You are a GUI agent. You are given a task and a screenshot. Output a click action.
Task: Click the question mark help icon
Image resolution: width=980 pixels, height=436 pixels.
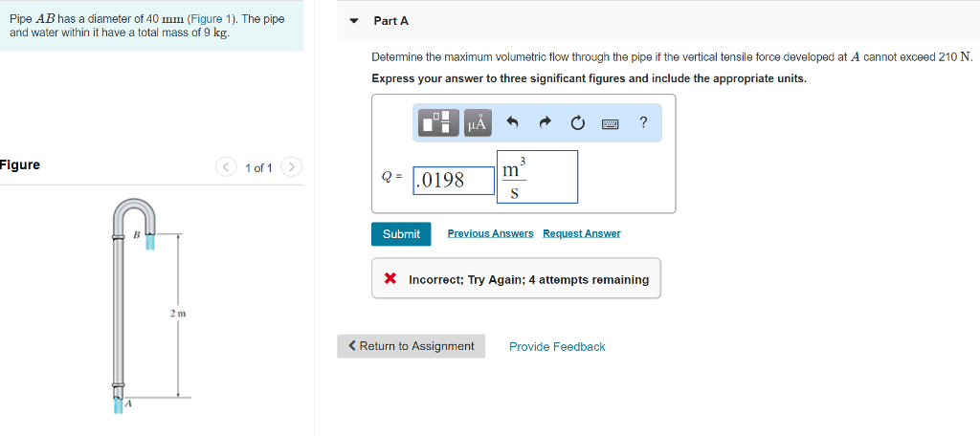pos(643,121)
